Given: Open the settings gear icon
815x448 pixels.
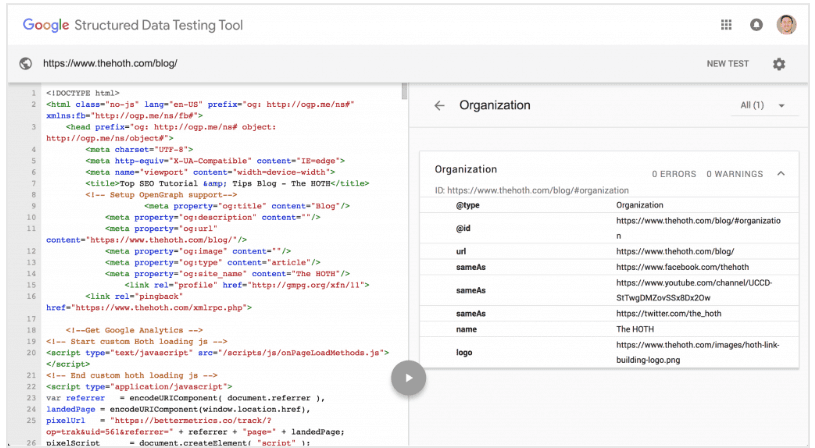Looking at the screenshot, I should coord(779,64).
